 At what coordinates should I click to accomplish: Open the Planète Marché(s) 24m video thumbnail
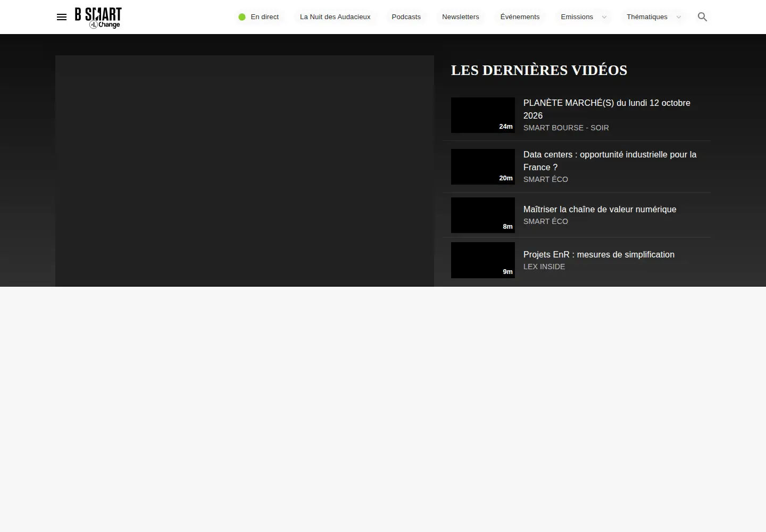click(x=483, y=115)
